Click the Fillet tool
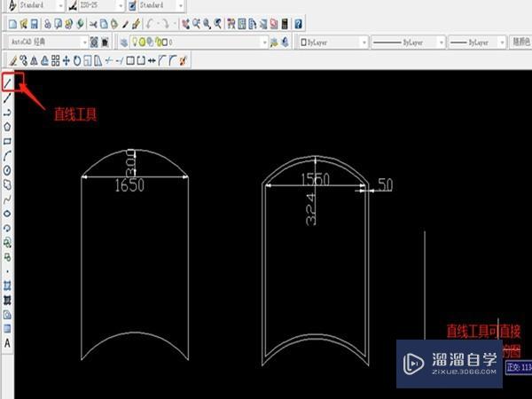This screenshot has width=532, height=399. (x=173, y=60)
